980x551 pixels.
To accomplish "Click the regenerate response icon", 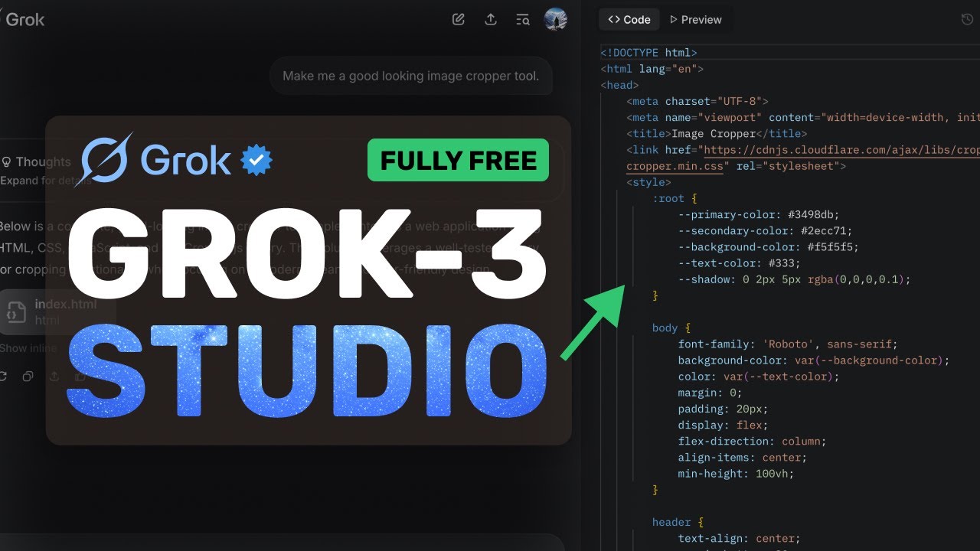I will tap(2, 376).
